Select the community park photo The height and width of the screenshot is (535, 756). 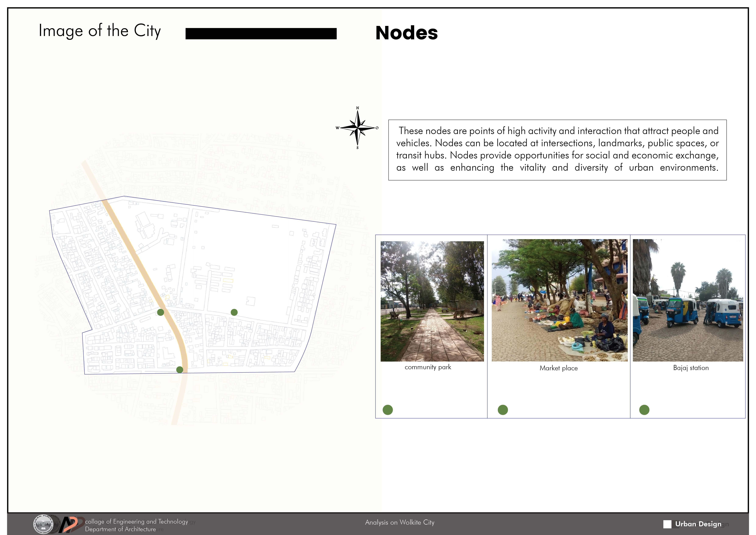[432, 301]
